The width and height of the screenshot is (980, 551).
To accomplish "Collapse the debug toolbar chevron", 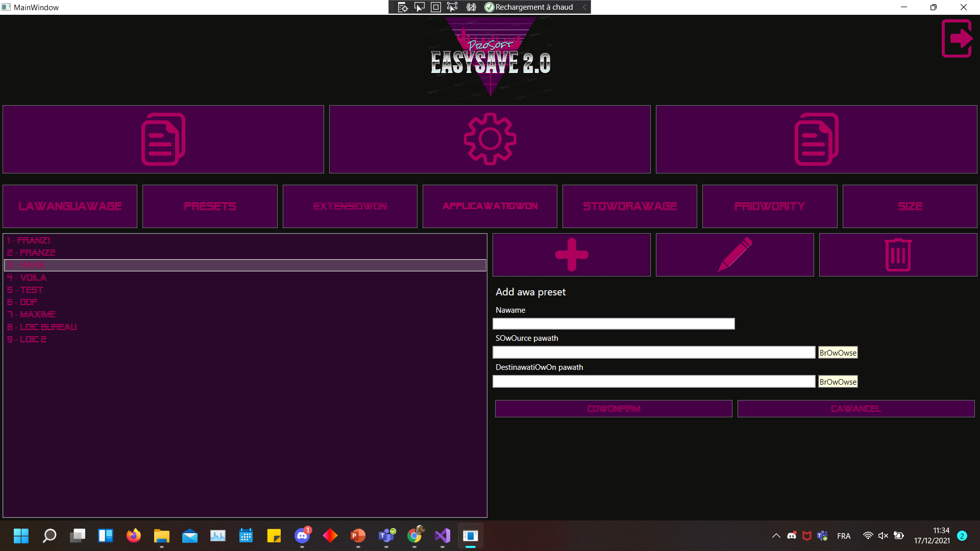I will tap(584, 7).
